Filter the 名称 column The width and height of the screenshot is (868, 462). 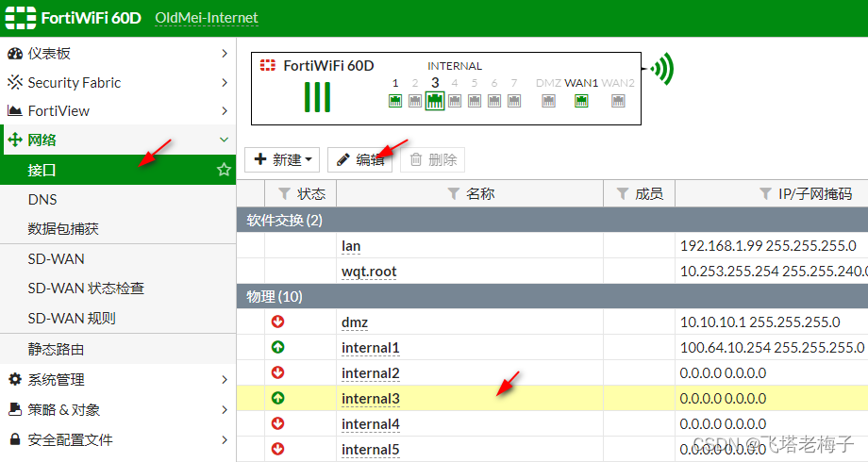click(454, 193)
